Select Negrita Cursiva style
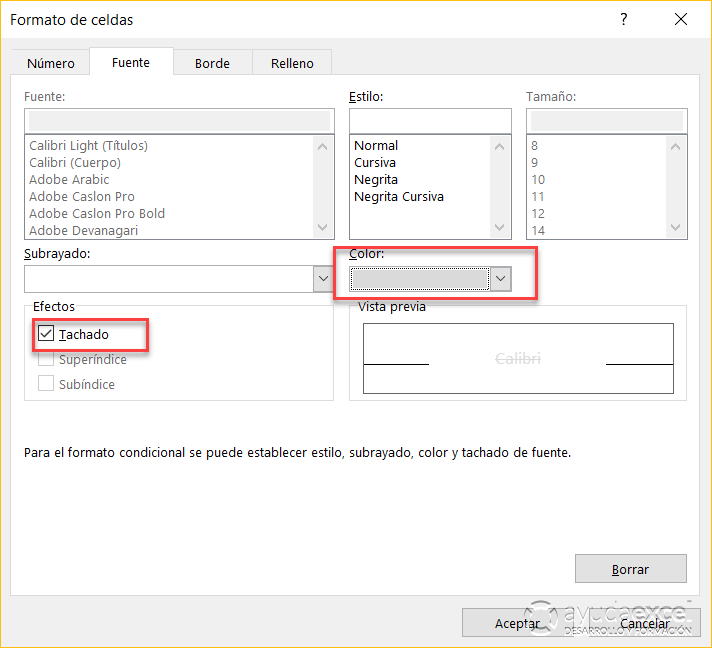712x648 pixels. tap(398, 197)
